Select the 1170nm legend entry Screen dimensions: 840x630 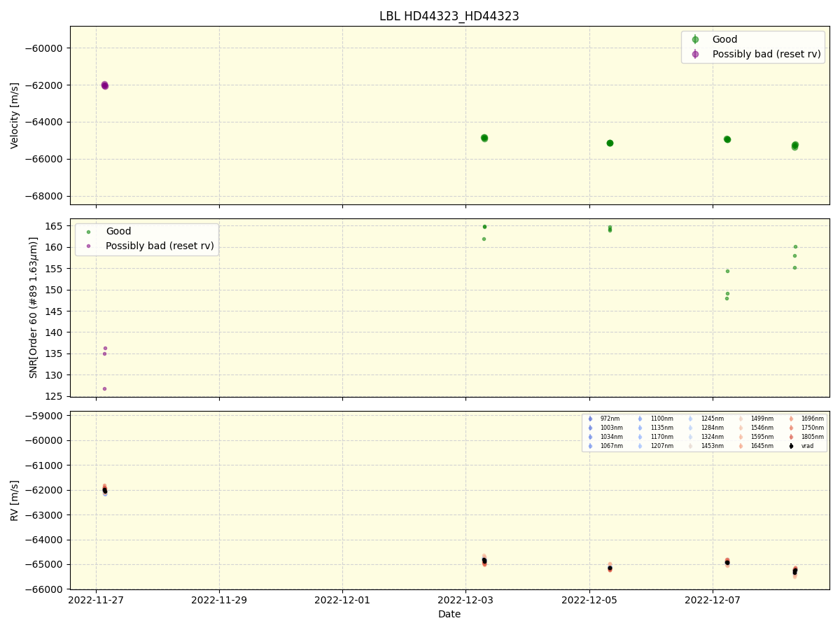click(655, 437)
